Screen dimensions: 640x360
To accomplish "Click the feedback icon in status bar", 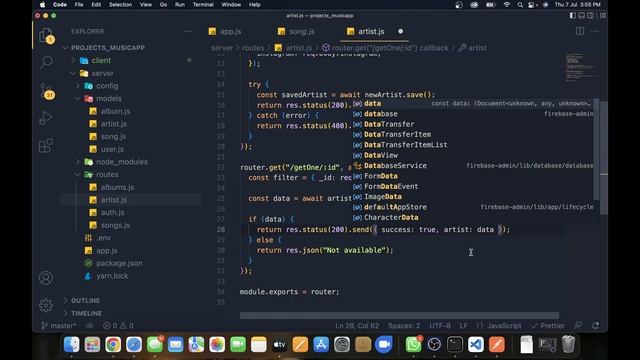I will pos(578,326).
